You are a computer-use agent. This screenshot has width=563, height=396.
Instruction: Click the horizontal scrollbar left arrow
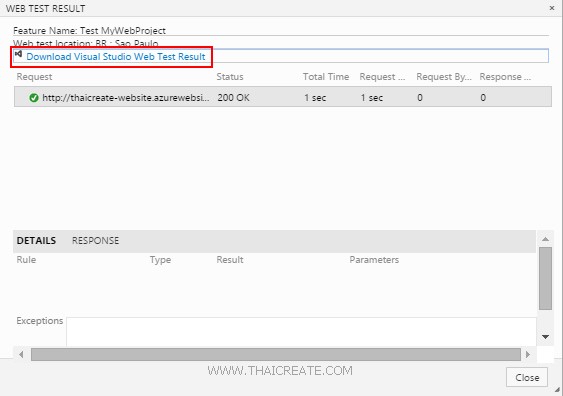point(21,355)
